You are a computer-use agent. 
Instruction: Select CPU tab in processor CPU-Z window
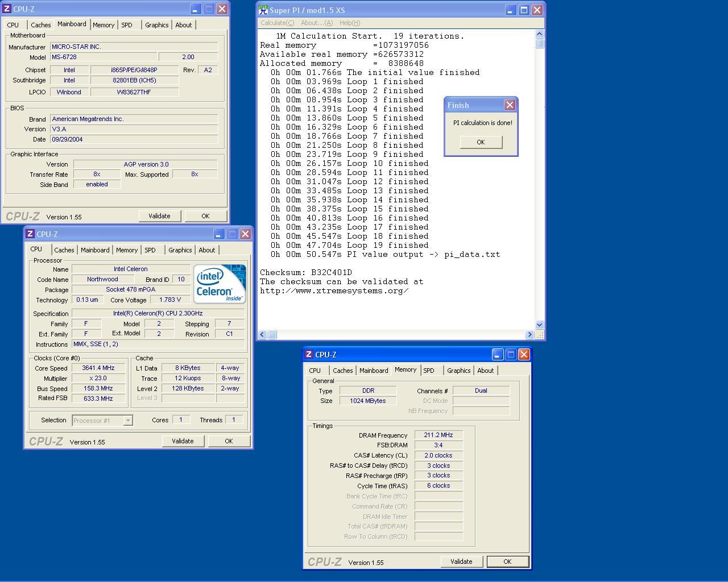[x=36, y=249]
